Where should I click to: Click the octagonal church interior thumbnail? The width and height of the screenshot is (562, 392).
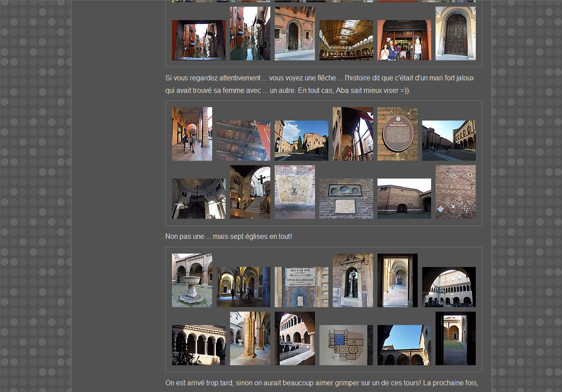click(198, 199)
